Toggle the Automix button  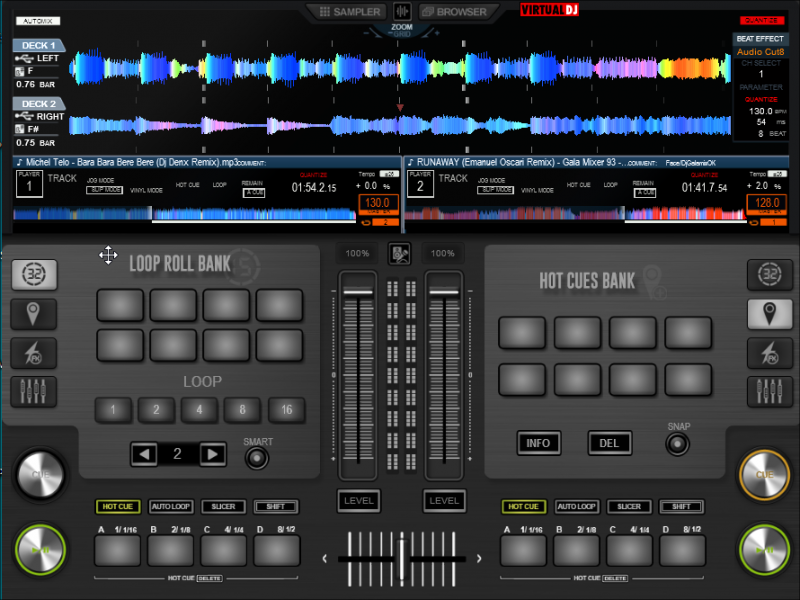click(x=38, y=21)
